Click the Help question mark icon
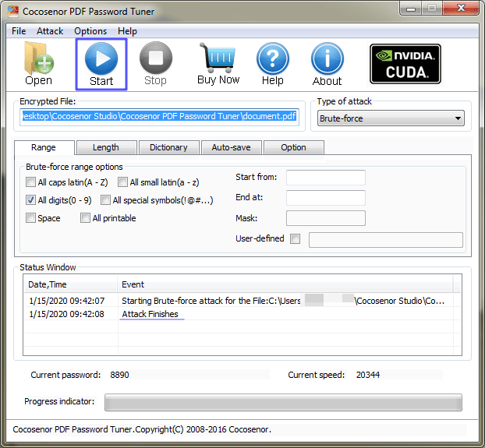The image size is (485, 448). [x=272, y=64]
